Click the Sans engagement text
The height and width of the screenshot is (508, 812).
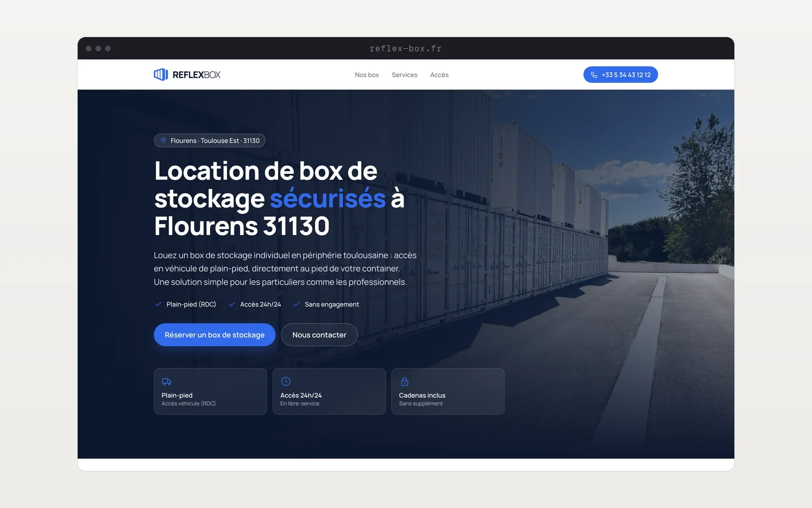point(332,304)
